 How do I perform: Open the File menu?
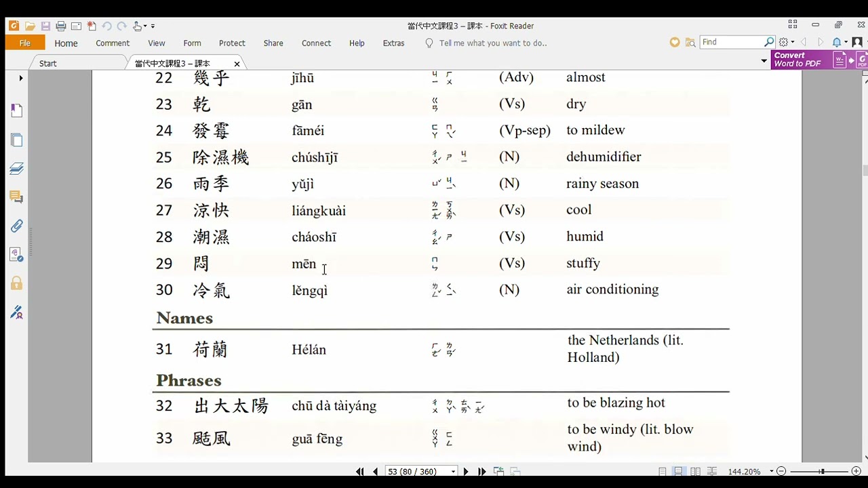pos(25,43)
